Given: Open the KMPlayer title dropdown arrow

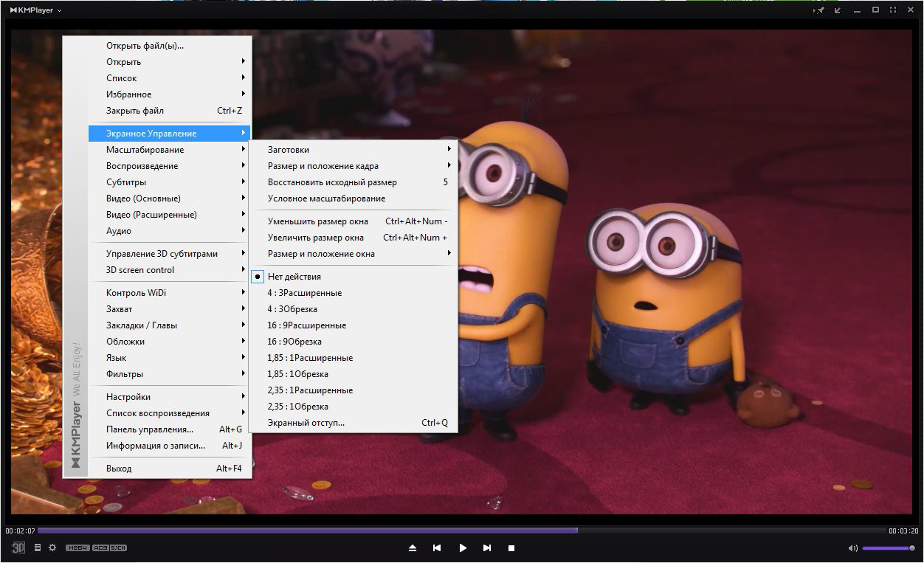Looking at the screenshot, I should [x=60, y=11].
